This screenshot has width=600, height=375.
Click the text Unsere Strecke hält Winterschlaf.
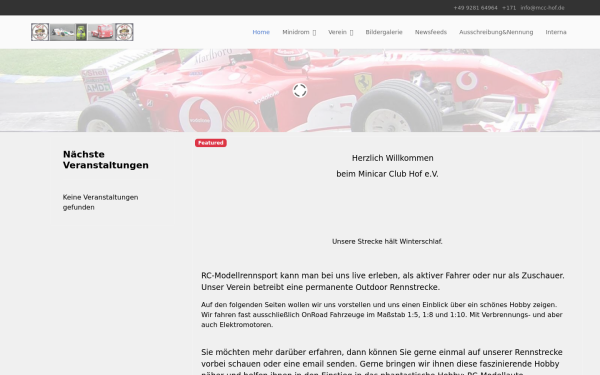[387, 241]
